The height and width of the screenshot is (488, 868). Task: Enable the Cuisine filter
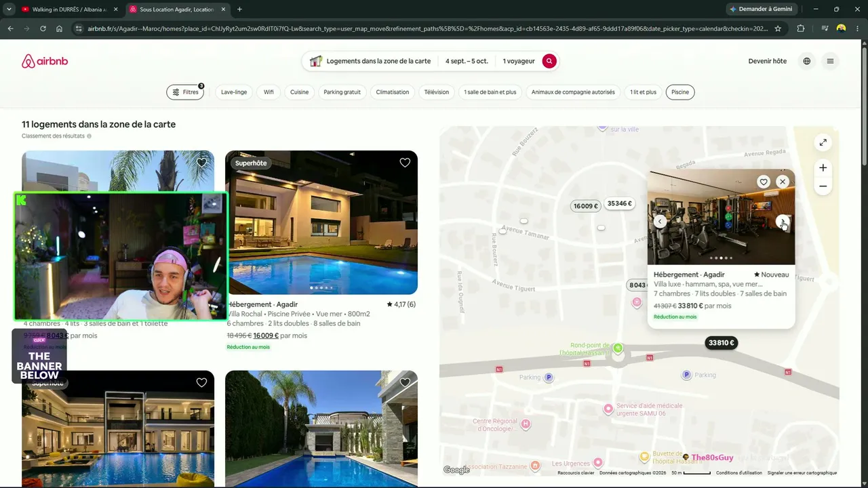[x=299, y=92]
